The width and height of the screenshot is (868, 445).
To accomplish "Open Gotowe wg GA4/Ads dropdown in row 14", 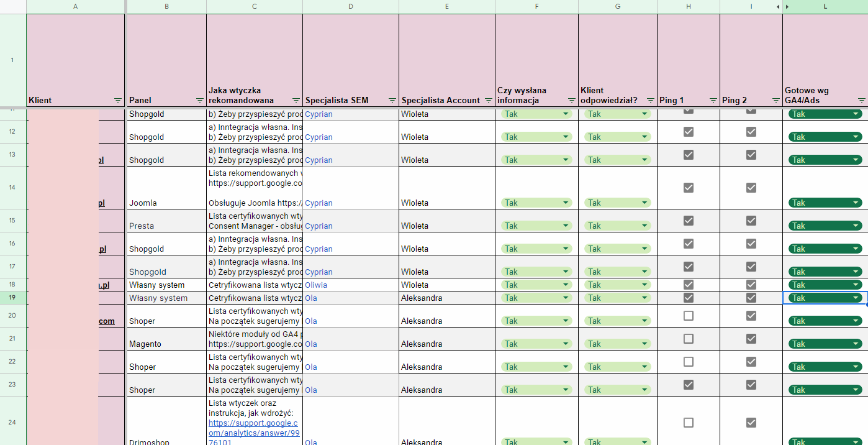I will [x=825, y=203].
